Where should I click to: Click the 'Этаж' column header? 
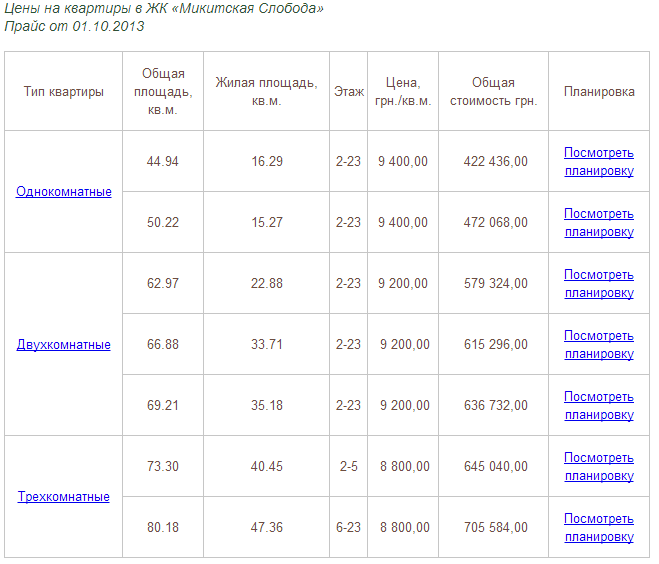click(349, 92)
